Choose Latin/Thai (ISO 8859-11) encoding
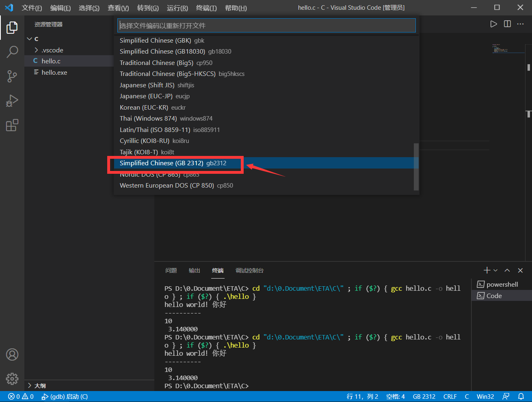 click(x=266, y=130)
